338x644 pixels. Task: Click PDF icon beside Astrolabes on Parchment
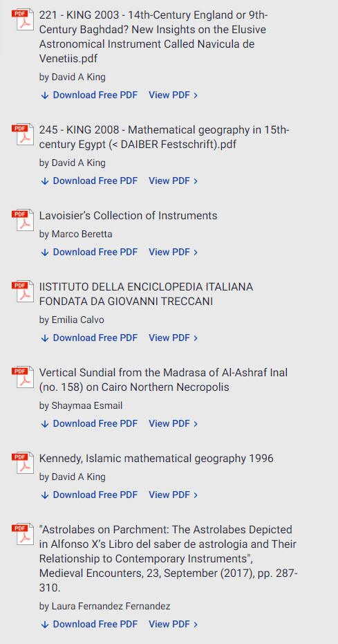click(x=23, y=534)
